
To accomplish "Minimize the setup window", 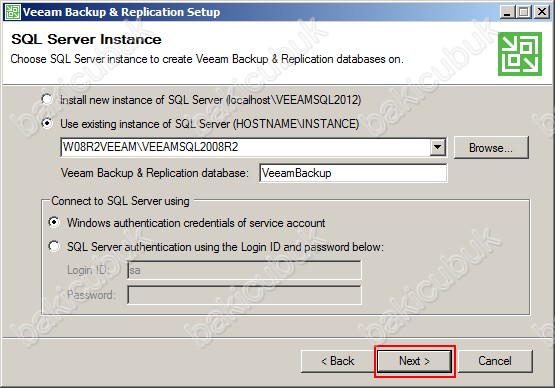I will [507, 12].
